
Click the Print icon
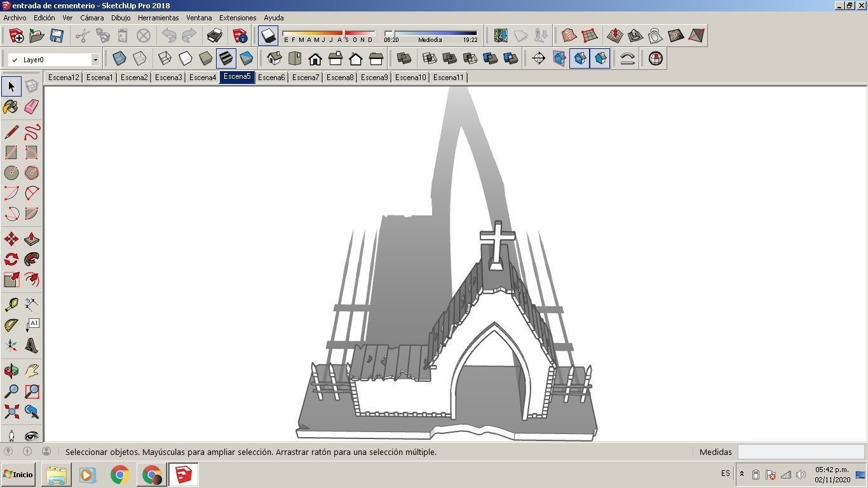pyautogui.click(x=215, y=36)
